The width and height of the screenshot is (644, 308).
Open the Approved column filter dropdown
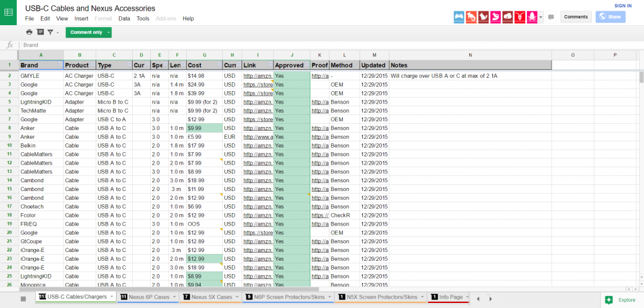[x=306, y=65]
